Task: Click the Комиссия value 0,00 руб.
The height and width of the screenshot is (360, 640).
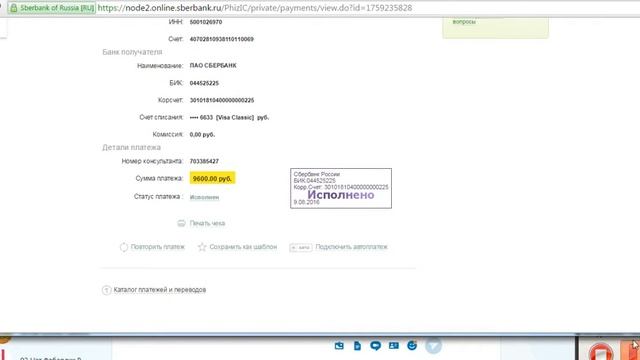Action: pyautogui.click(x=202, y=134)
